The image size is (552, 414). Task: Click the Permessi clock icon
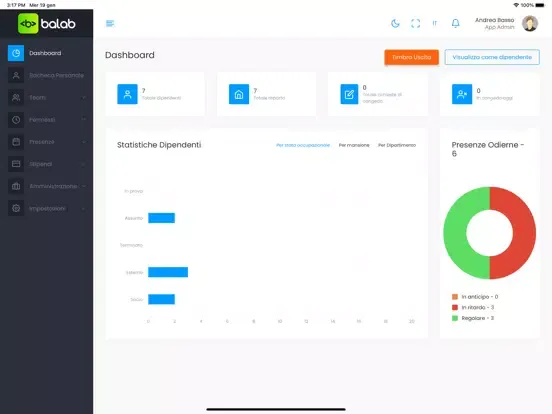pos(16,120)
